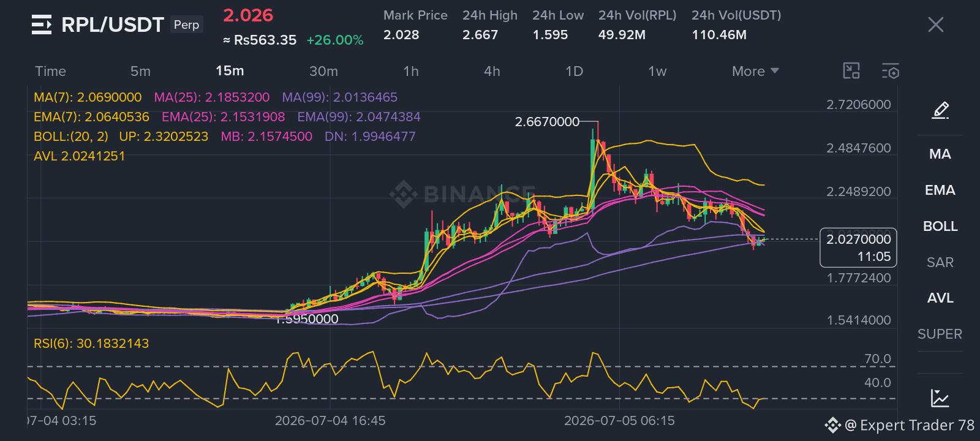
Task: Click the 2.4847600 price axis label
Action: (x=859, y=148)
